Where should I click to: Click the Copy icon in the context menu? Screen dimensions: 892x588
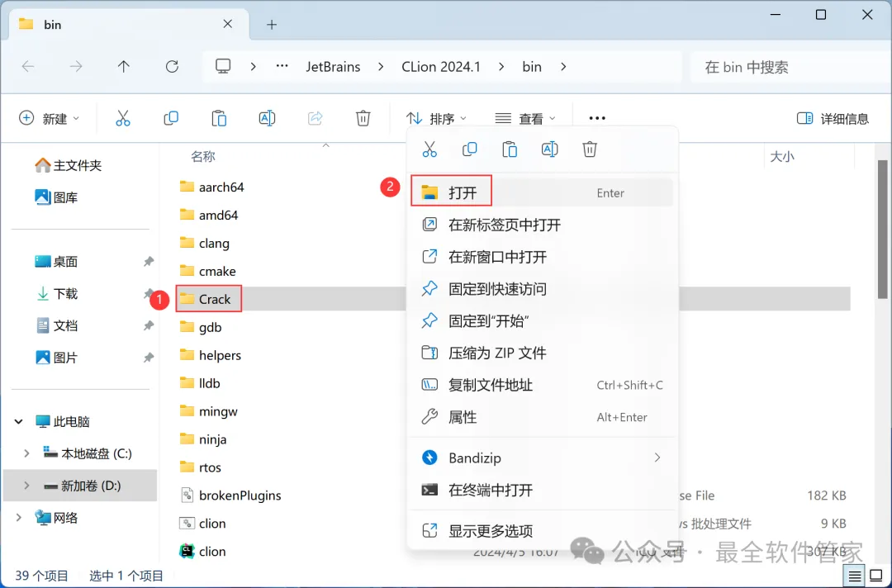(469, 149)
